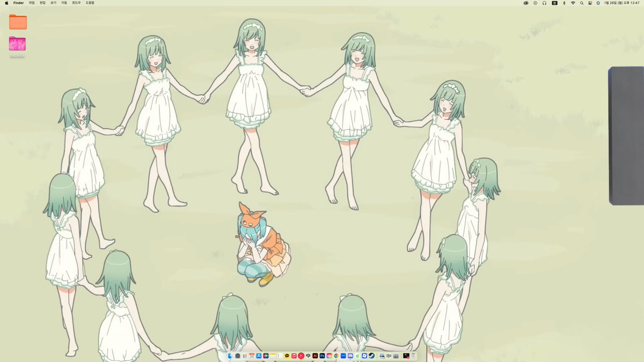Select the pink folder on desktop
Viewport: 644px width, 362px height.
(18, 44)
